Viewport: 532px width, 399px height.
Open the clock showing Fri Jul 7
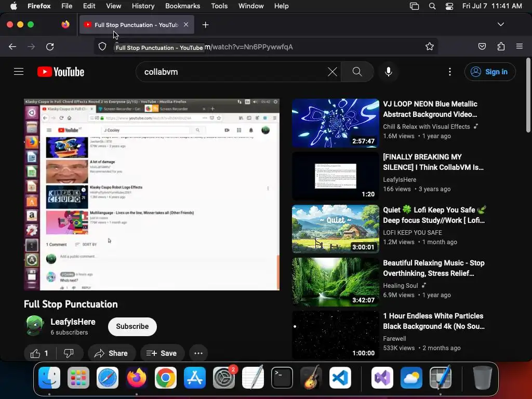coord(492,6)
